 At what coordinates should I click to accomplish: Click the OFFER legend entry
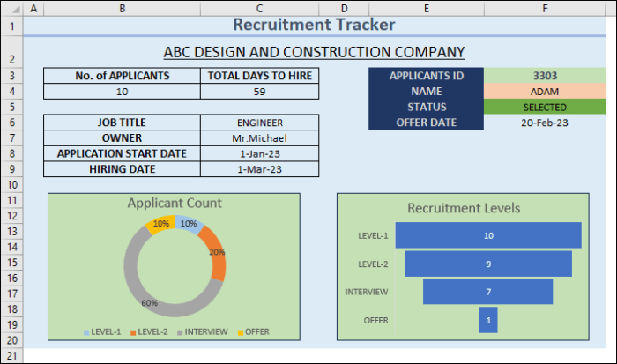click(x=254, y=331)
